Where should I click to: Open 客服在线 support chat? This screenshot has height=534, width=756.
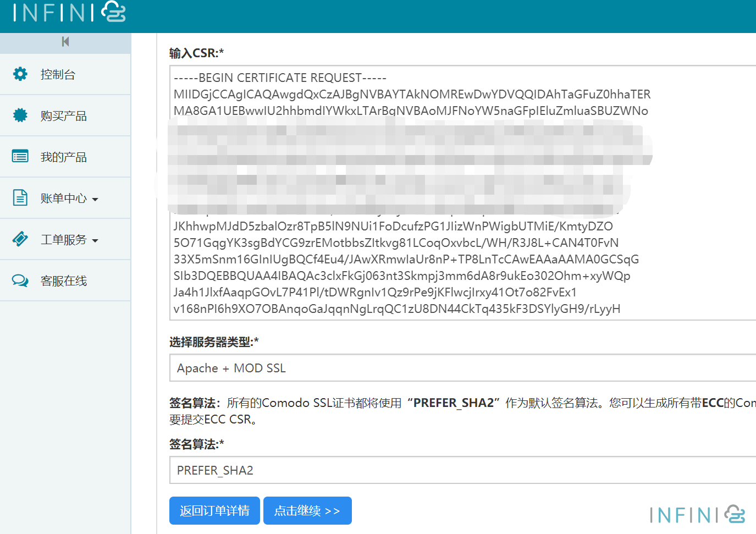click(64, 281)
